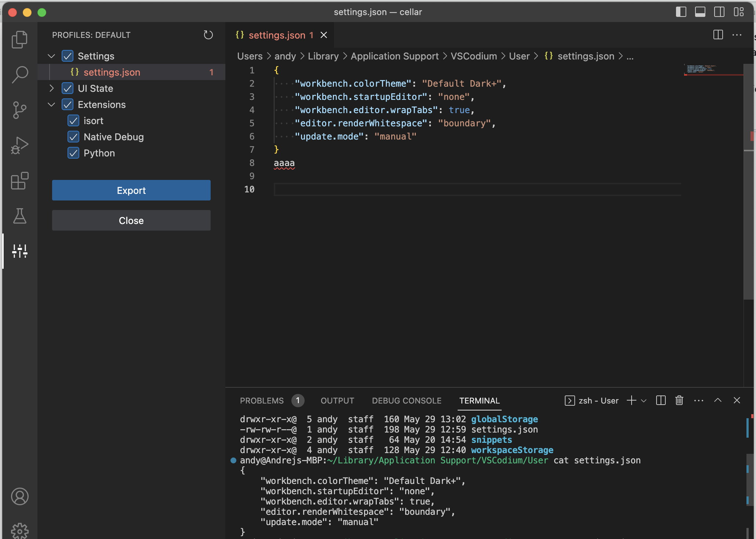The width and height of the screenshot is (756, 539).
Task: Click the Close button
Action: (x=131, y=220)
